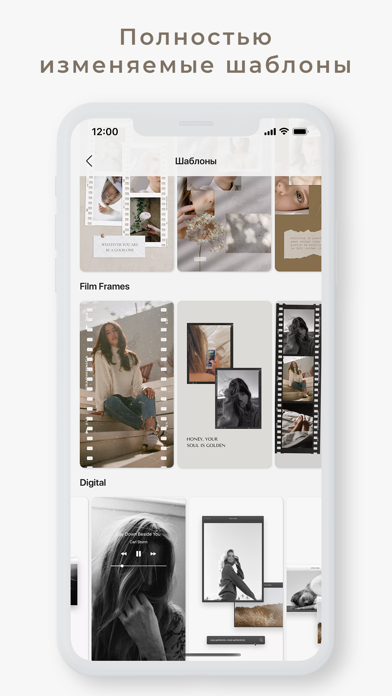This screenshot has width=392, height=696.
Task: Choose the woman on steps film frame template
Action: click(x=127, y=384)
